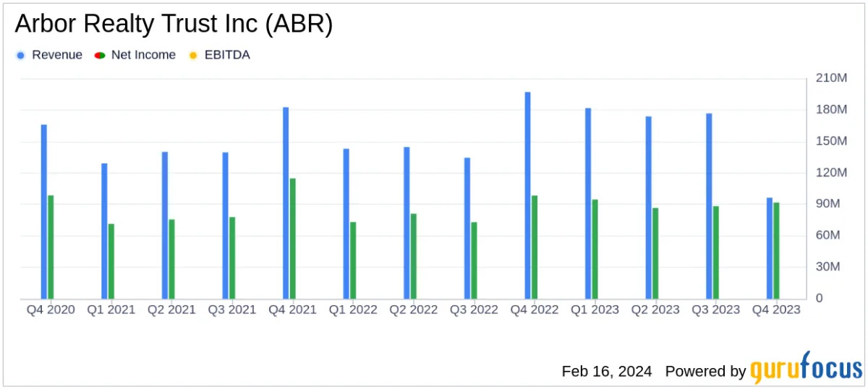Click the Q4 2023 x-axis label
The image size is (868, 389).
click(776, 309)
